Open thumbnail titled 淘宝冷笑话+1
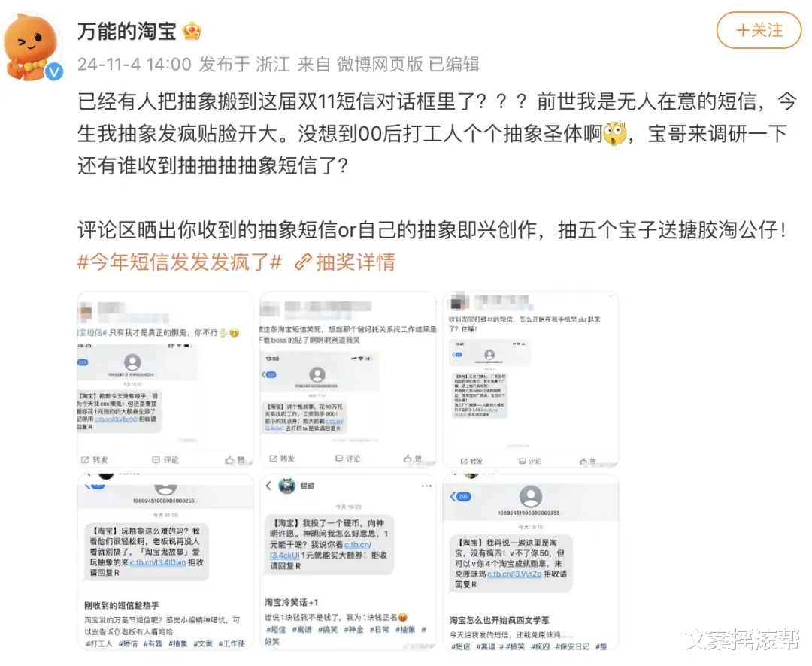 348,562
